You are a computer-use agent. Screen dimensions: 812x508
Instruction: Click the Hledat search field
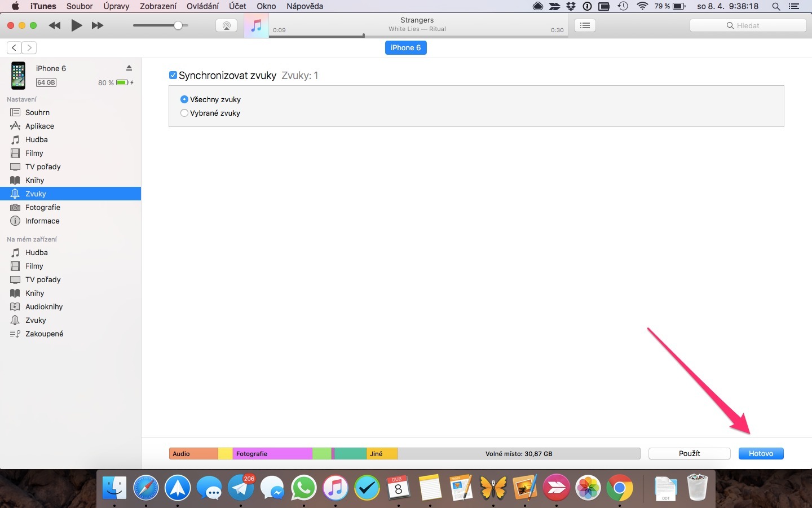pos(748,25)
